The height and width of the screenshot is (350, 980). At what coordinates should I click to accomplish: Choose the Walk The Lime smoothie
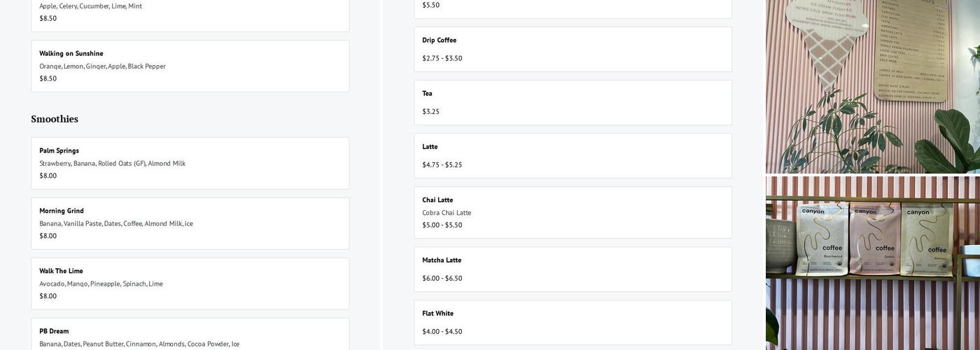pyautogui.click(x=190, y=283)
